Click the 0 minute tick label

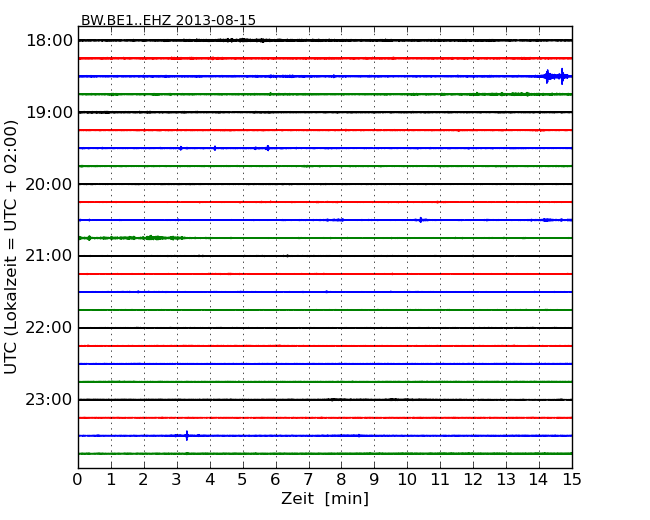point(78,479)
